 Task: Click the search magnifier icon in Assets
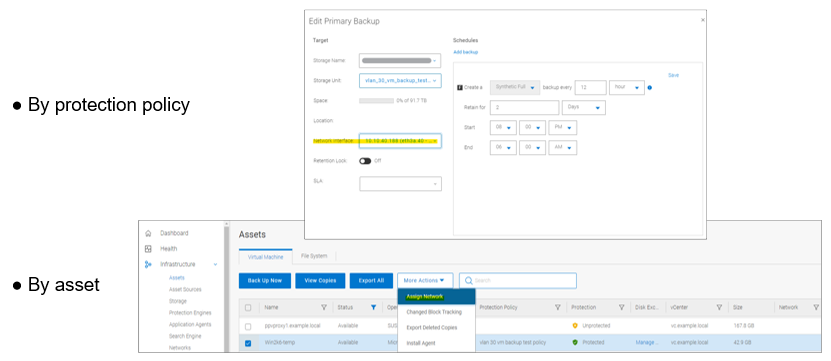click(x=469, y=280)
